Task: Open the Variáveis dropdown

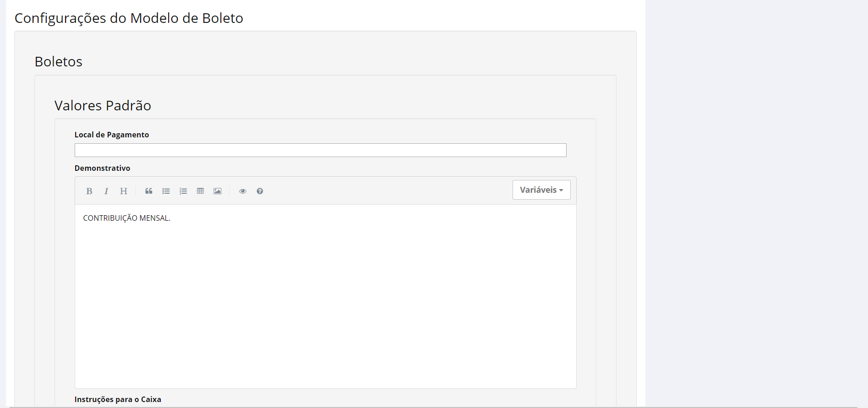Action: 541,190
